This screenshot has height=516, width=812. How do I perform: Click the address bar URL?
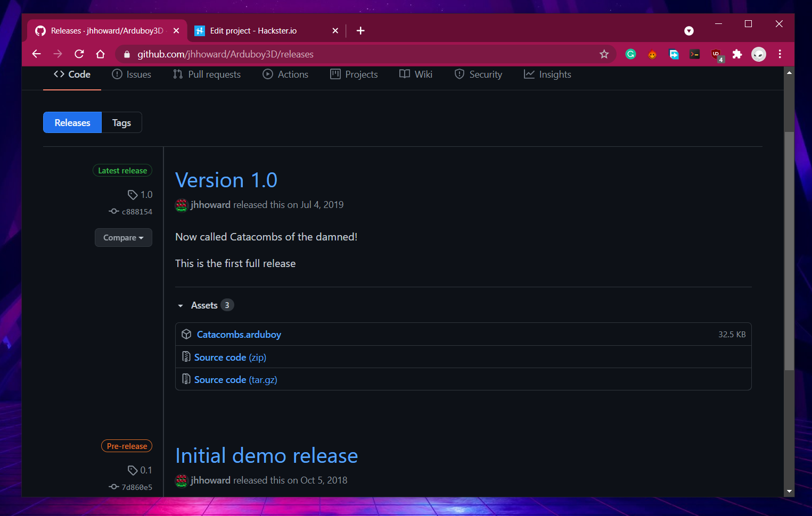(225, 54)
